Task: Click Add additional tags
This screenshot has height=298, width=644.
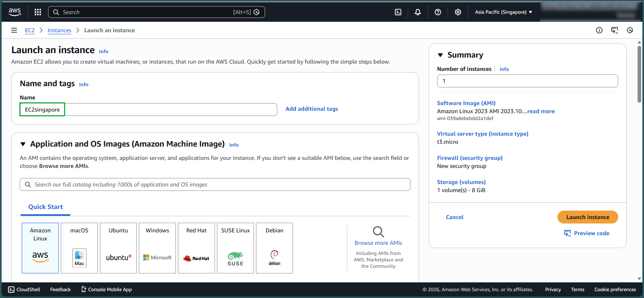Action: pos(312,109)
